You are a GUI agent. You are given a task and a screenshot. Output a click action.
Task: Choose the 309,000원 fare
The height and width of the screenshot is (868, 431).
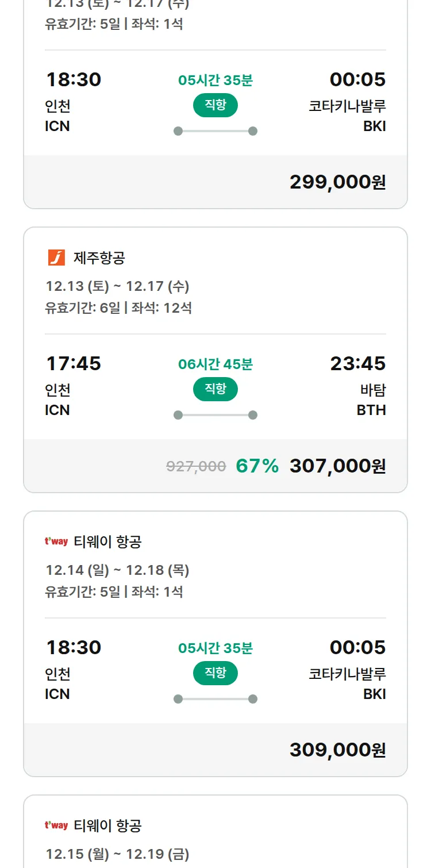(337, 750)
